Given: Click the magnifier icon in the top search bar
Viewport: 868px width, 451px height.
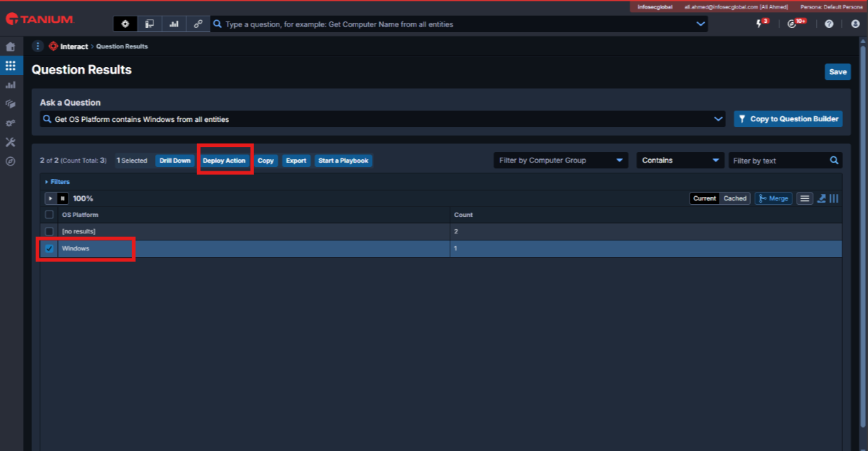Looking at the screenshot, I should tap(218, 24).
